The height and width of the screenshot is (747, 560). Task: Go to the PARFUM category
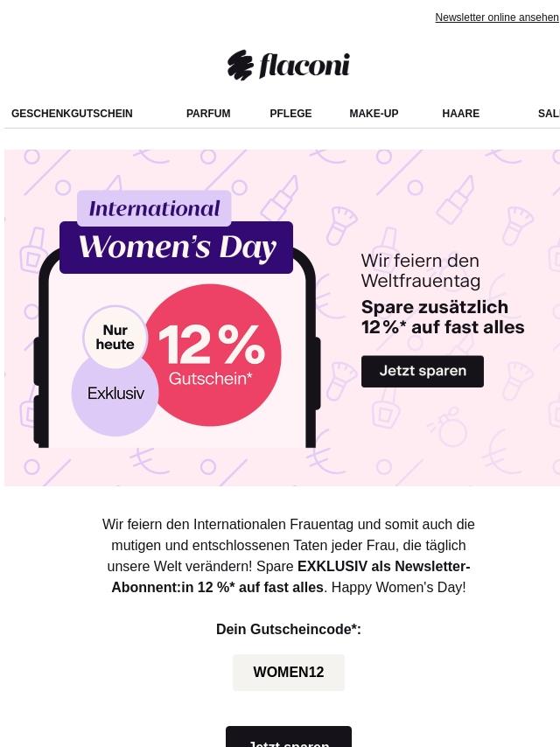pyautogui.click(x=208, y=114)
